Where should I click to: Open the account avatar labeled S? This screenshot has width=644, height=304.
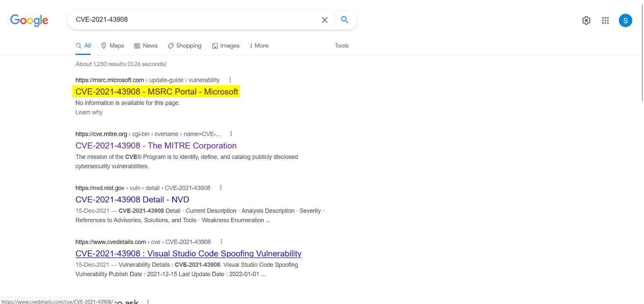coord(625,21)
